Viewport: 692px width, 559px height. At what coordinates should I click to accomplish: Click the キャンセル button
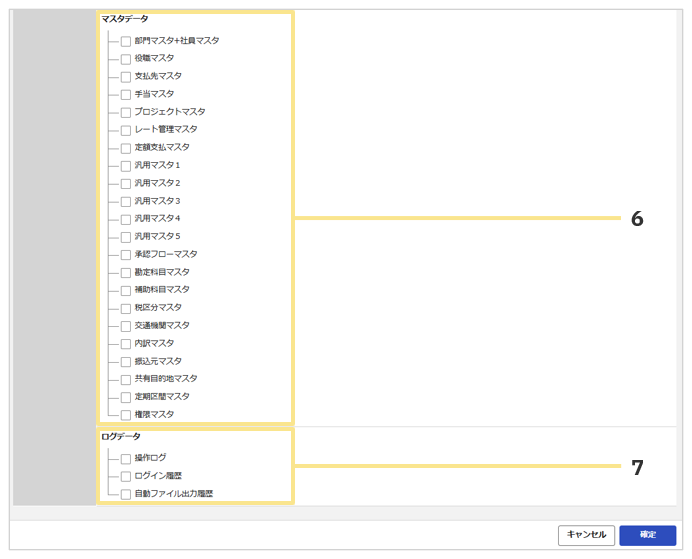(586, 535)
